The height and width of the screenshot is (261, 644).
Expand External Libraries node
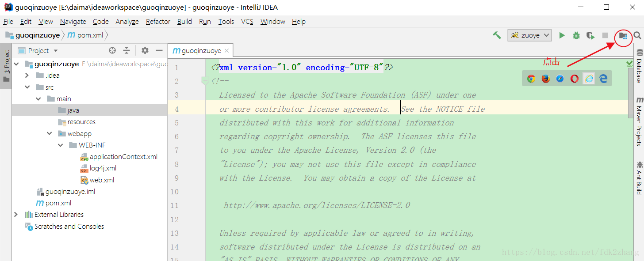tap(16, 215)
